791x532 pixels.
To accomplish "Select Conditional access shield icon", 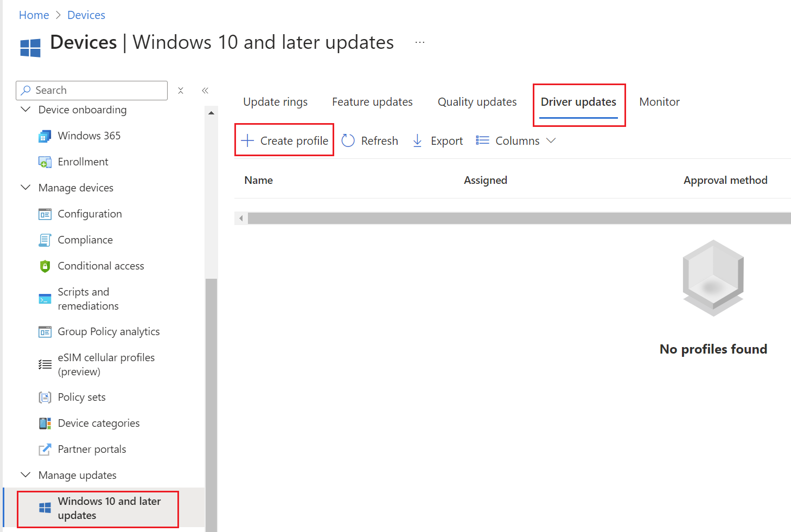I will tap(45, 266).
